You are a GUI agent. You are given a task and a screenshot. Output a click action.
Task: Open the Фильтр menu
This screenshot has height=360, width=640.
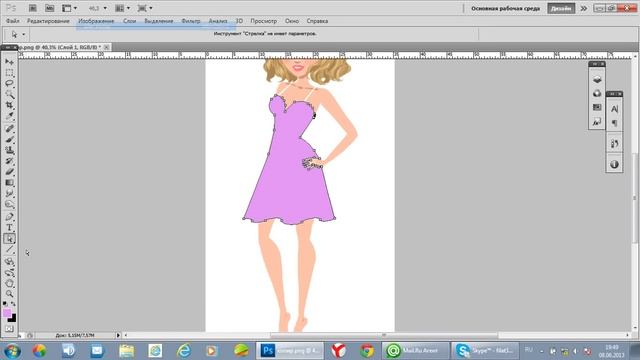click(191, 21)
